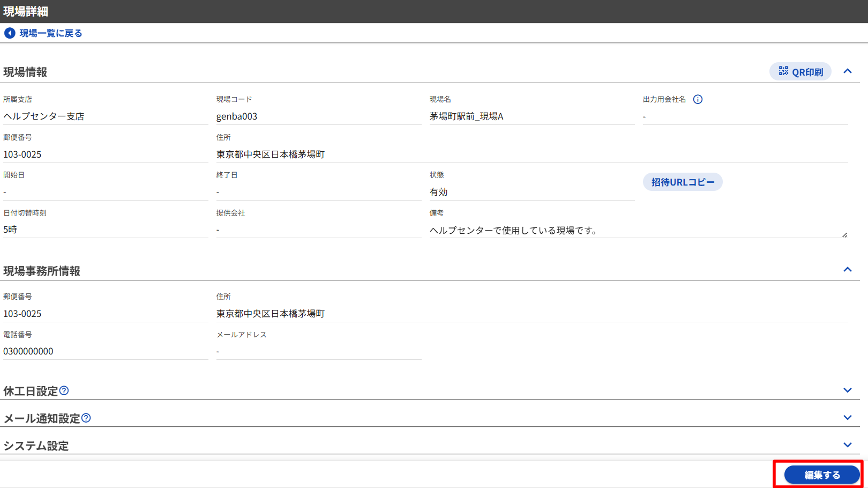
Task: Show help for メール通知設定
Action: click(86, 418)
